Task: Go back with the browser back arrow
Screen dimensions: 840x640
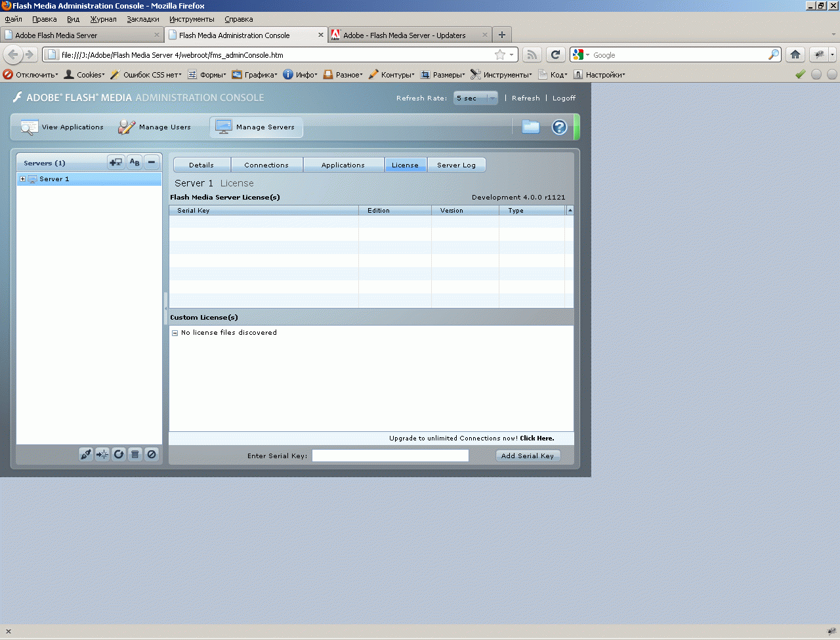Action: click(12, 54)
